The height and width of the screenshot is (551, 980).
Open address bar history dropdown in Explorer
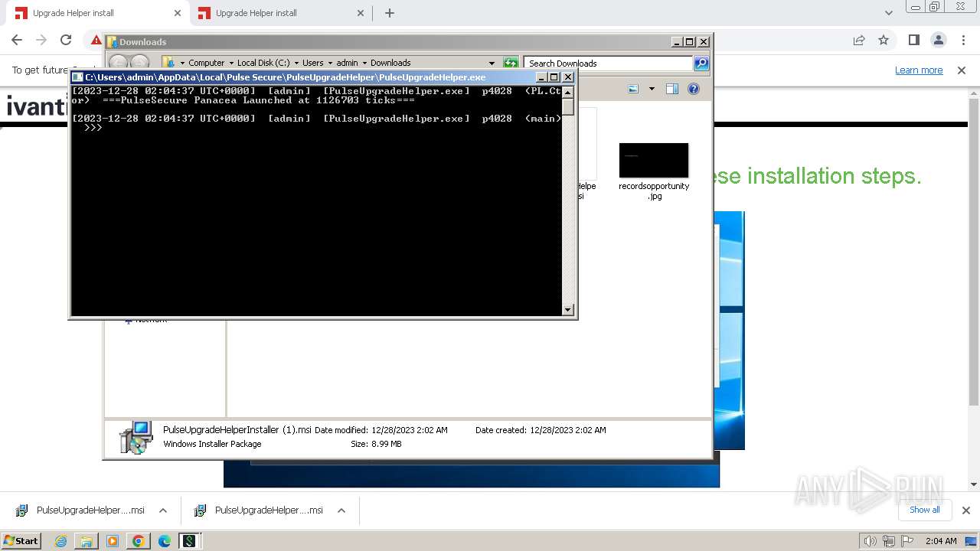[492, 63]
